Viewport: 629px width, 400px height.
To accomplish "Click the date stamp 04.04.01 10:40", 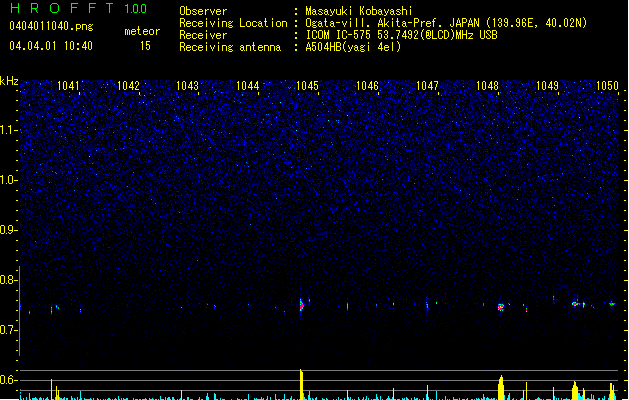I will tap(51, 46).
